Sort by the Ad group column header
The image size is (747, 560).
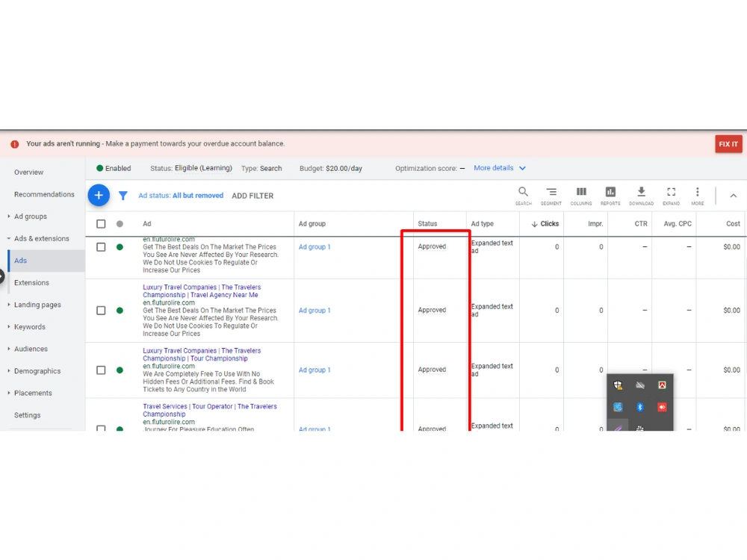(x=312, y=224)
